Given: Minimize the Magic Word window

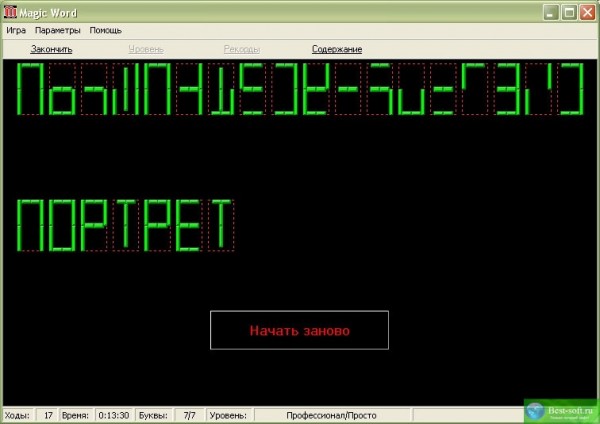Looking at the screenshot, I should (x=551, y=13).
